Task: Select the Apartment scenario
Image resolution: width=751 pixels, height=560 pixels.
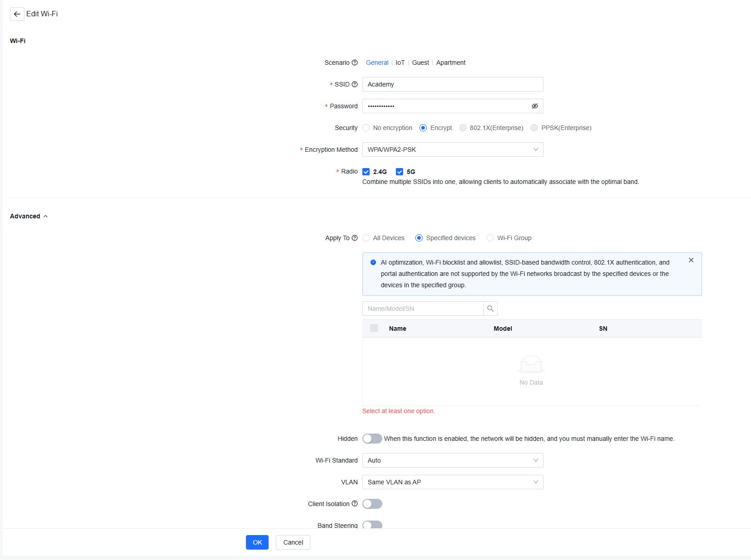Action: (451, 63)
